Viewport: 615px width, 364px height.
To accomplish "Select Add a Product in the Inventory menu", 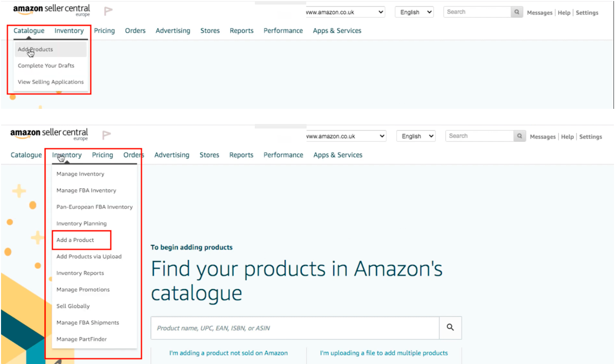I will [75, 240].
